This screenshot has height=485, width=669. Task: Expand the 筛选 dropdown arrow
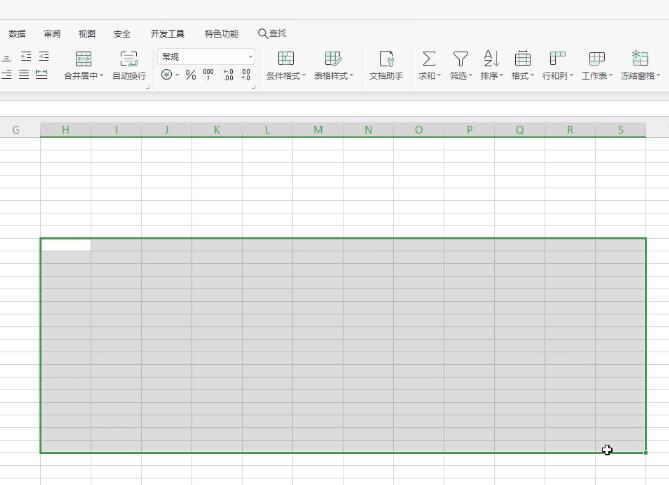coord(471,76)
